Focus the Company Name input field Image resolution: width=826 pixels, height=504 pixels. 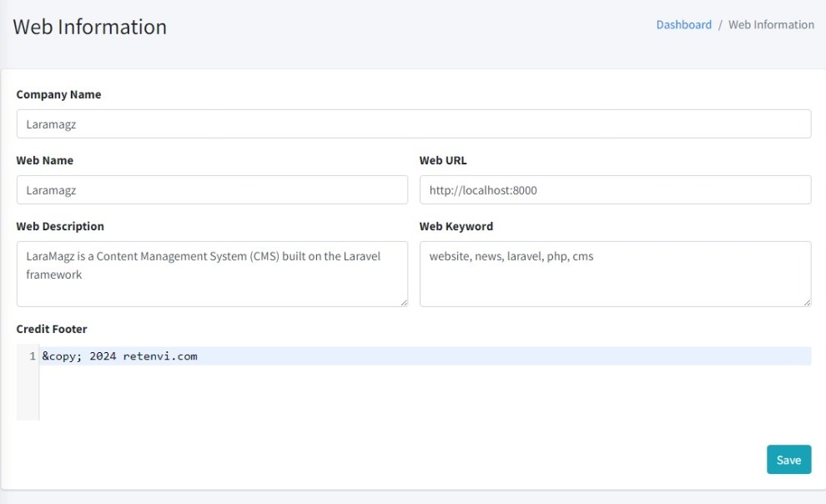413,124
